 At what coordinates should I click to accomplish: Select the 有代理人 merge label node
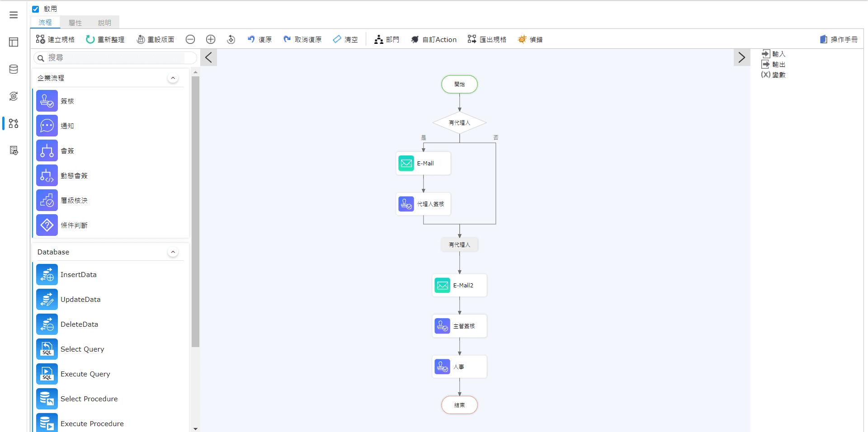(x=459, y=245)
